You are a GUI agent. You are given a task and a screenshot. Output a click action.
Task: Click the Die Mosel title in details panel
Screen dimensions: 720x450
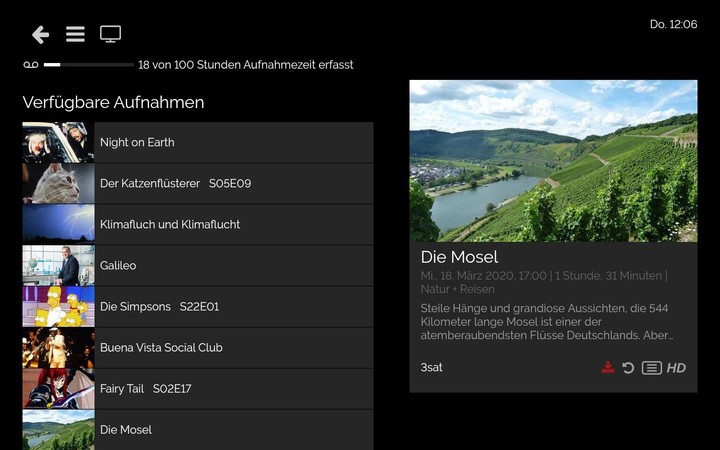pos(459,257)
